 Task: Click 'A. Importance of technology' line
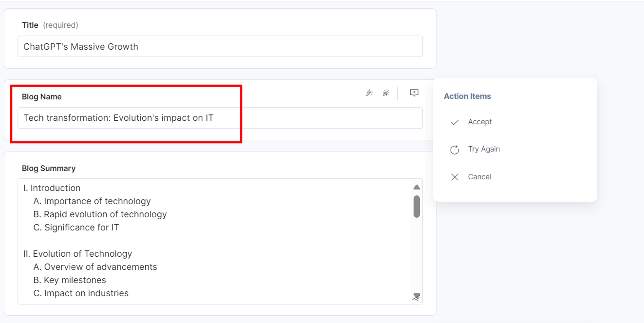pyautogui.click(x=92, y=201)
